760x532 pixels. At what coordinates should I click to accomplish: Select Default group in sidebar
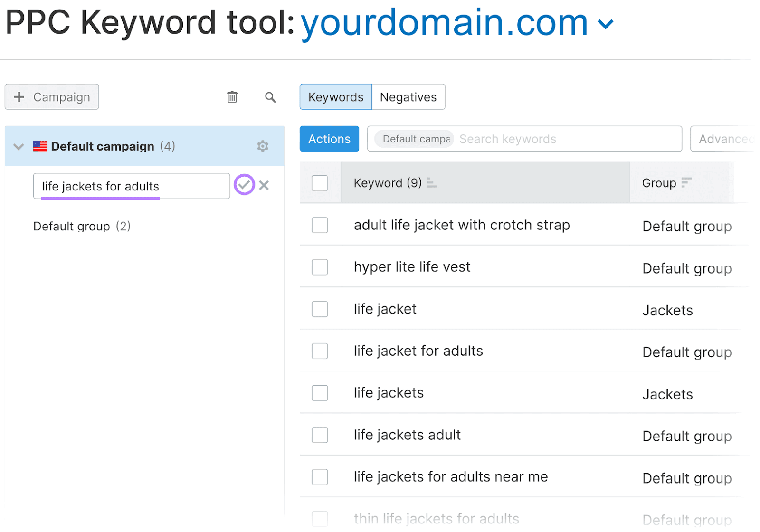[x=82, y=226]
